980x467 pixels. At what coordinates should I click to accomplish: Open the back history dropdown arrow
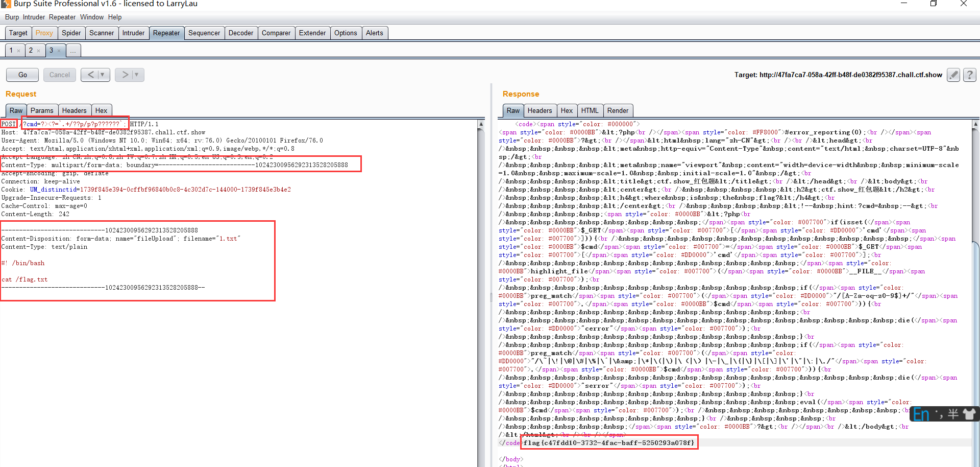(103, 75)
